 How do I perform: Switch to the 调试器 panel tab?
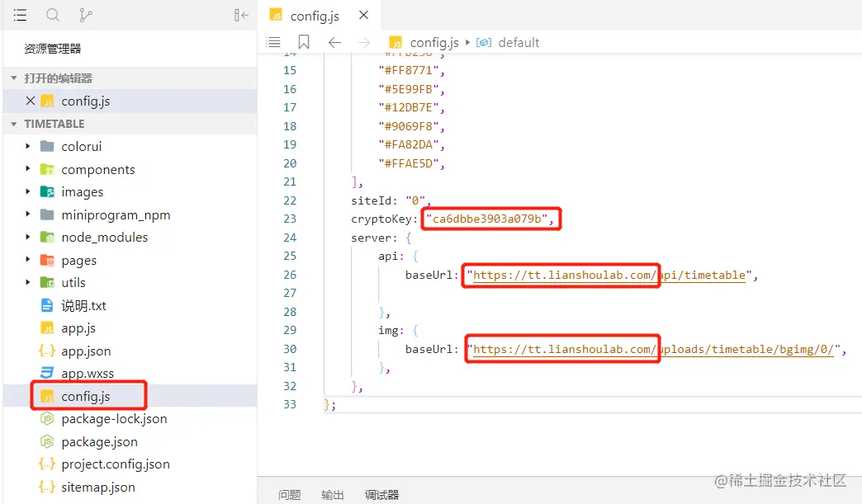click(x=381, y=495)
